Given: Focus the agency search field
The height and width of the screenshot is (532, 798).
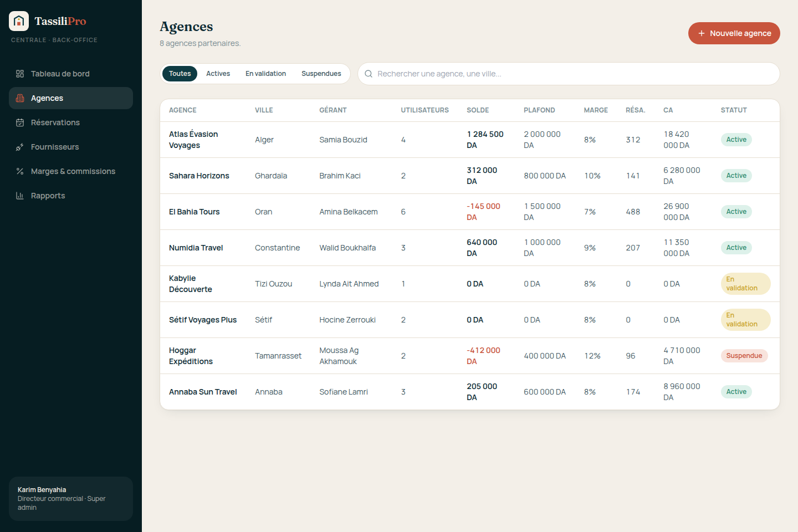Looking at the screenshot, I should pos(569,74).
